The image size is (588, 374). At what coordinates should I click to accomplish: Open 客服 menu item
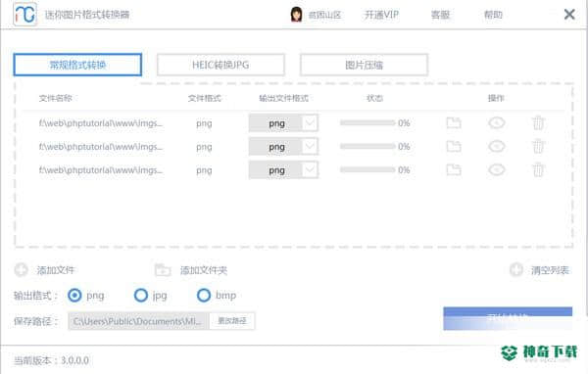440,15
